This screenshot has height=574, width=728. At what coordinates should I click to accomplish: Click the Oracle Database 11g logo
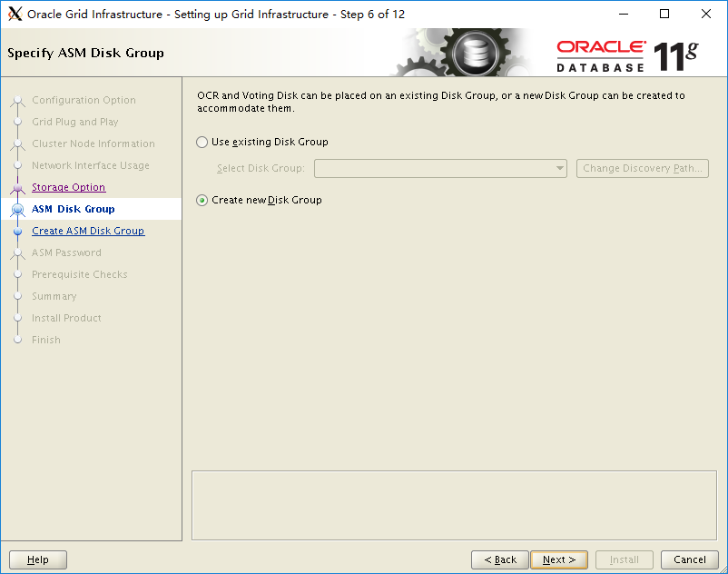626,56
